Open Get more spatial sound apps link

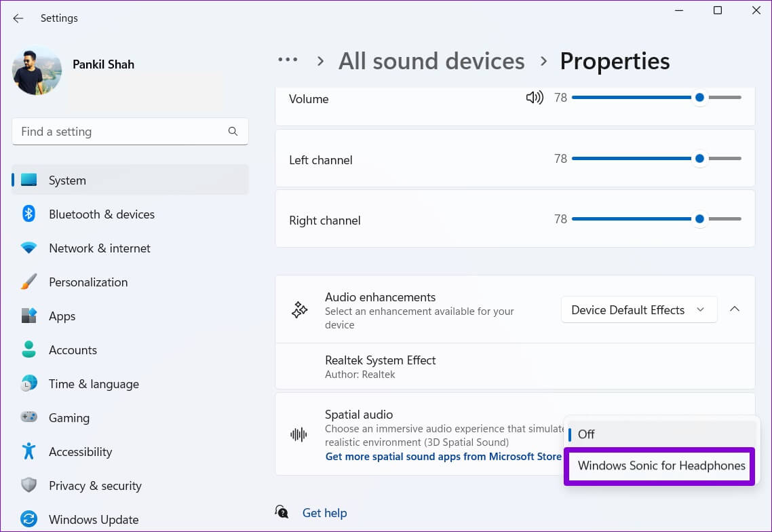click(x=443, y=457)
